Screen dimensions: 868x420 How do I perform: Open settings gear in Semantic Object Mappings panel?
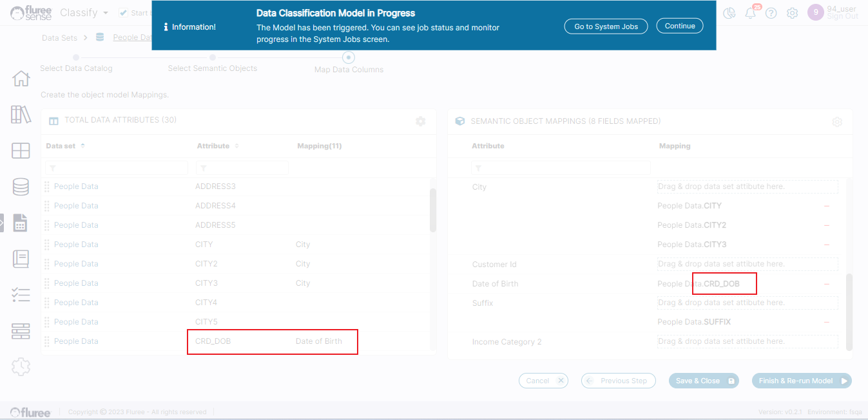837,122
